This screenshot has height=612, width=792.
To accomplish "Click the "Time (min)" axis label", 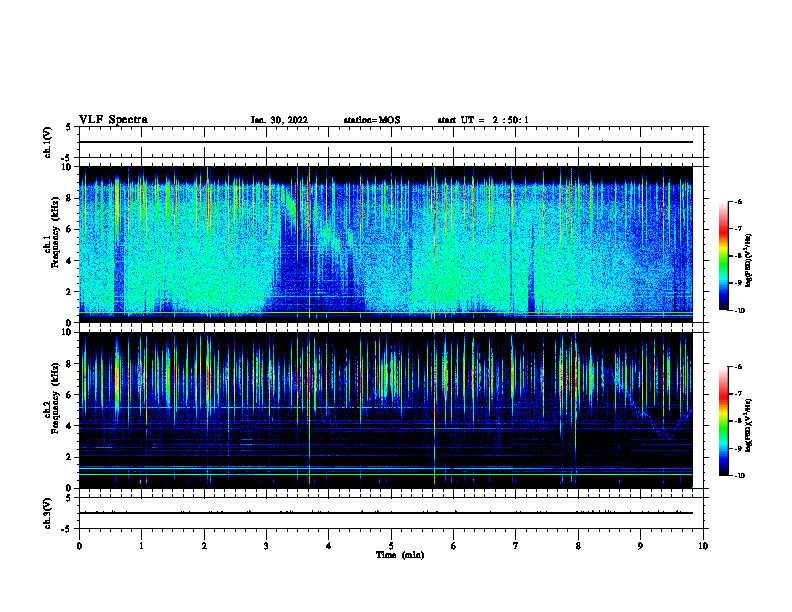I will click(x=400, y=555).
